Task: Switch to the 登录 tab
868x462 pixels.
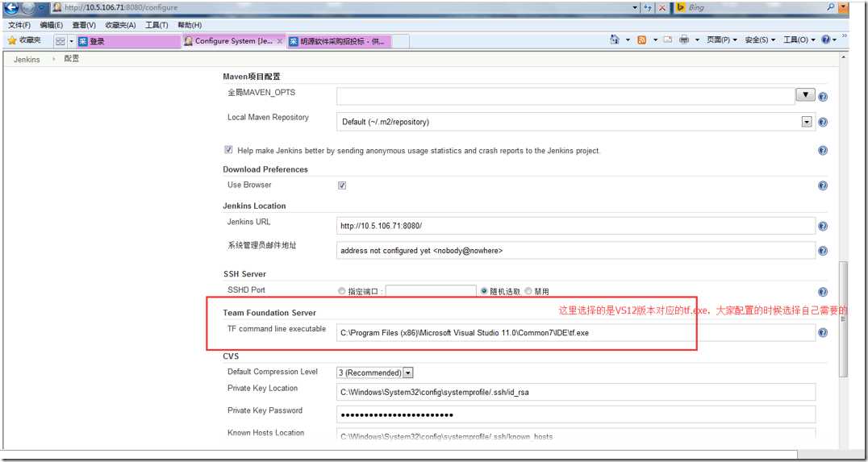Action: pyautogui.click(x=128, y=41)
